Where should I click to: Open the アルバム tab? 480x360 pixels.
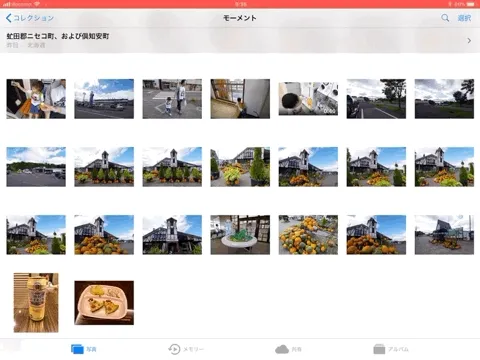click(391, 349)
